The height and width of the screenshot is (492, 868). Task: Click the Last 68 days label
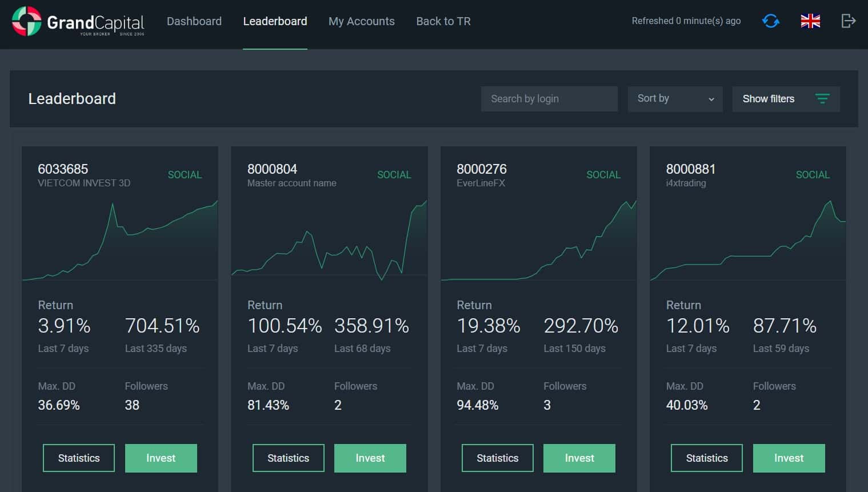click(x=362, y=349)
